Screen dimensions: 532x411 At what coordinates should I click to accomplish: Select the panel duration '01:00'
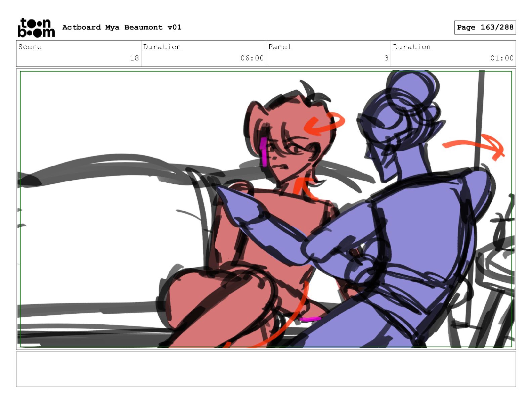click(502, 58)
